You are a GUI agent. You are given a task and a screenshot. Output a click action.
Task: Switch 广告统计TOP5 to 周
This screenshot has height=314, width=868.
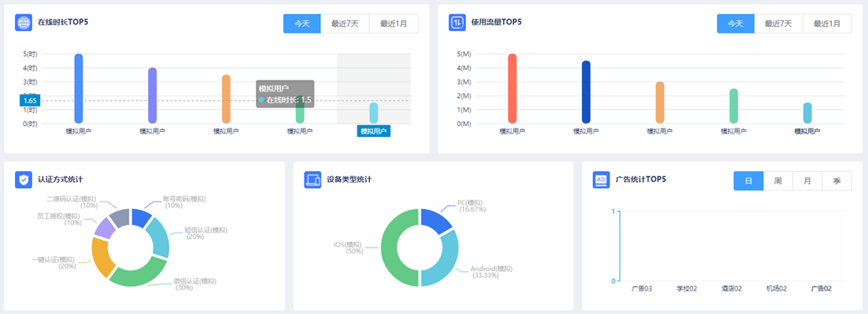(777, 181)
